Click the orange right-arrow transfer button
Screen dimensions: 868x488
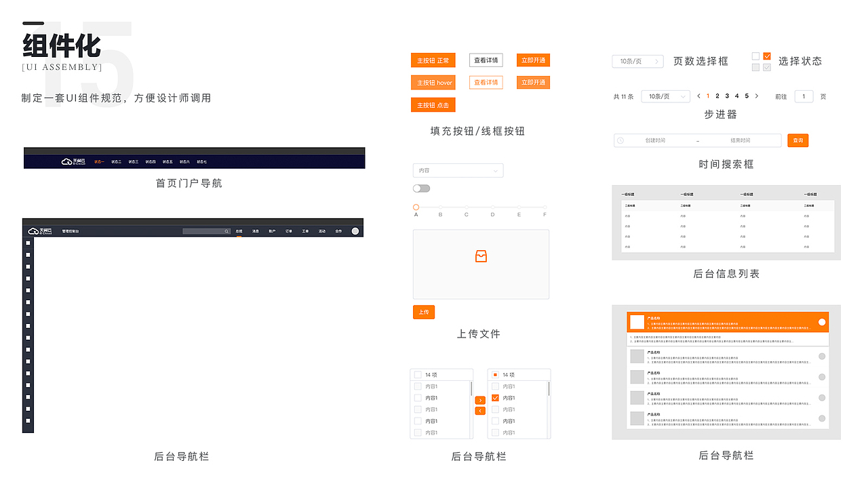(480, 401)
